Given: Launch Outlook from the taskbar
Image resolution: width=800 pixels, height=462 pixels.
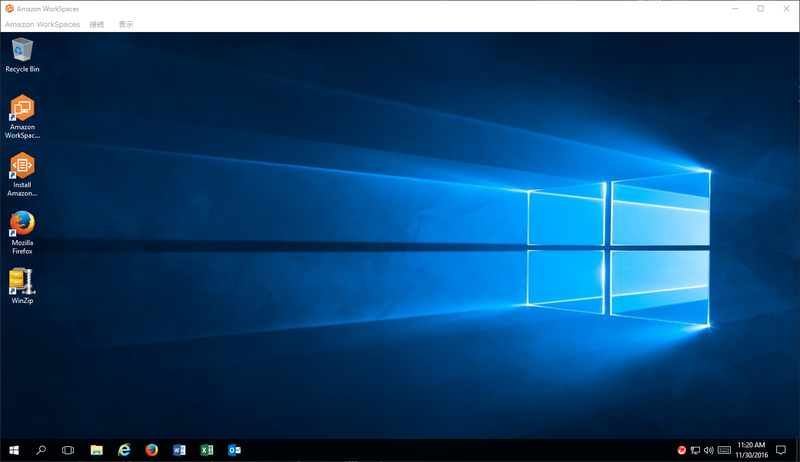Looking at the screenshot, I should [234, 450].
